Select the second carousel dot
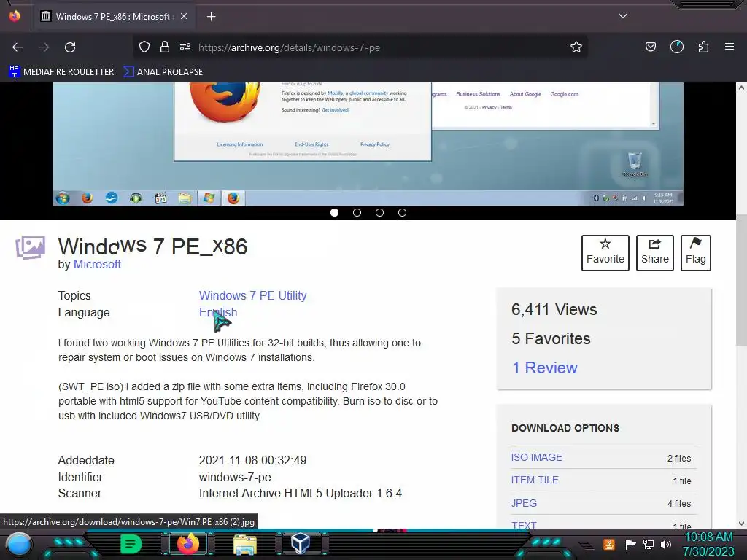747x560 pixels. 357,212
